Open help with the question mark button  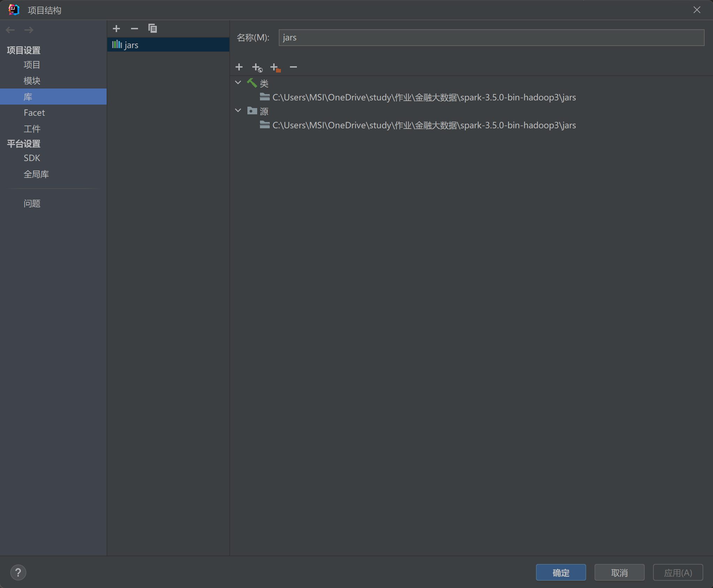coord(18,572)
